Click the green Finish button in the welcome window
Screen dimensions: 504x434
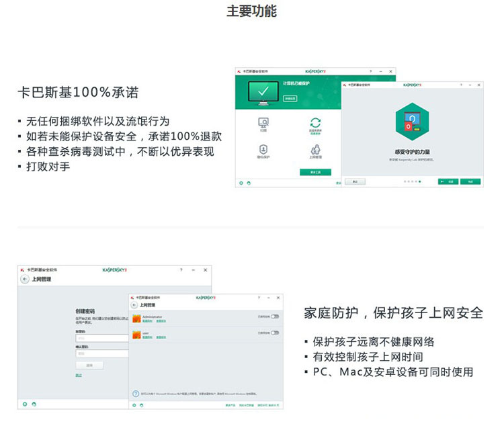coord(470,181)
